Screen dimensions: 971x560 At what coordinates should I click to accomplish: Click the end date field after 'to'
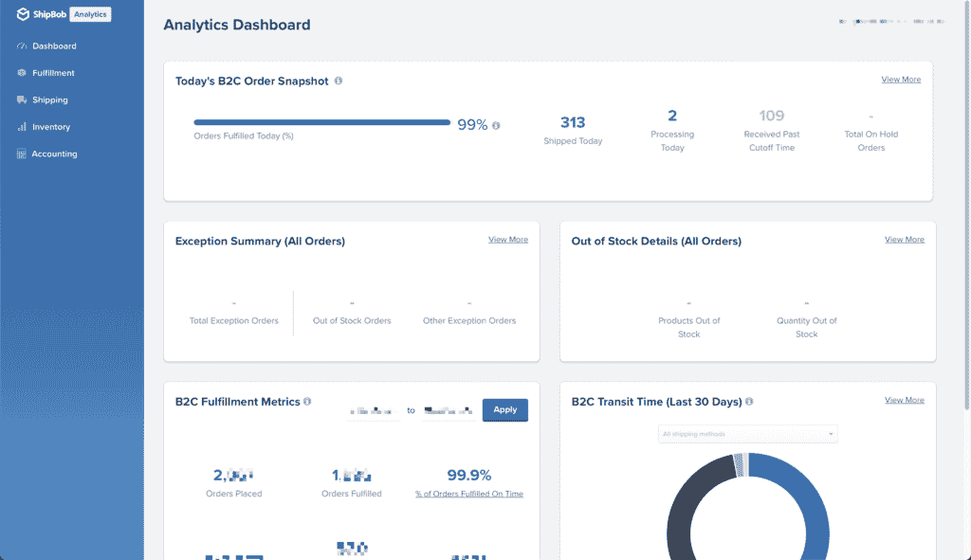449,411
